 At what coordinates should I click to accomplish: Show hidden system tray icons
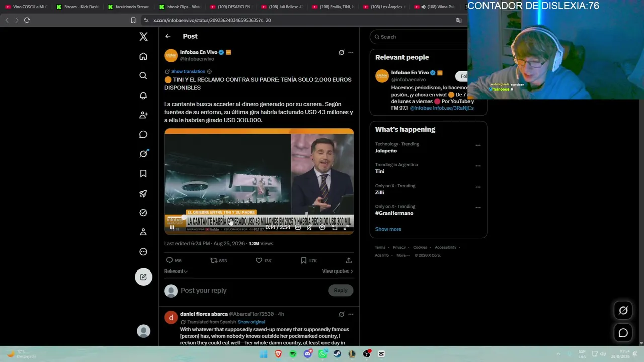558,354
